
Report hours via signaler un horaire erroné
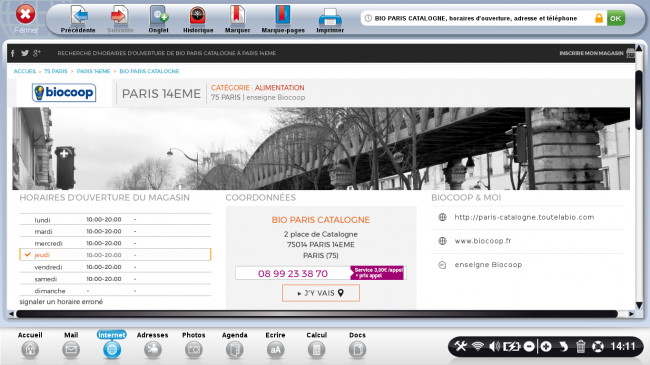[x=61, y=302]
